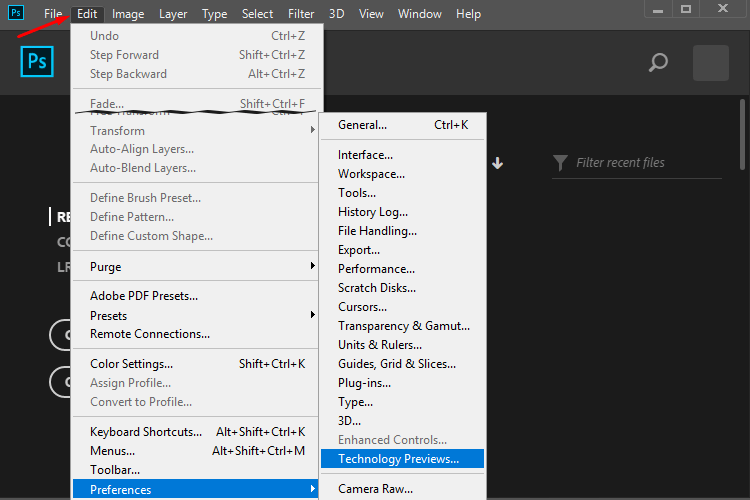Open Tools... preferences

point(402,193)
